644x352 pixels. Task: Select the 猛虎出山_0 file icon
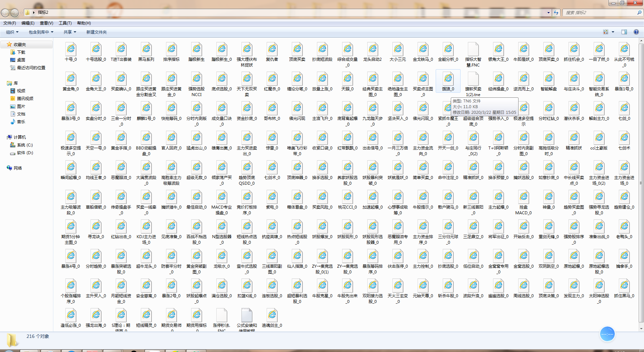point(197,138)
